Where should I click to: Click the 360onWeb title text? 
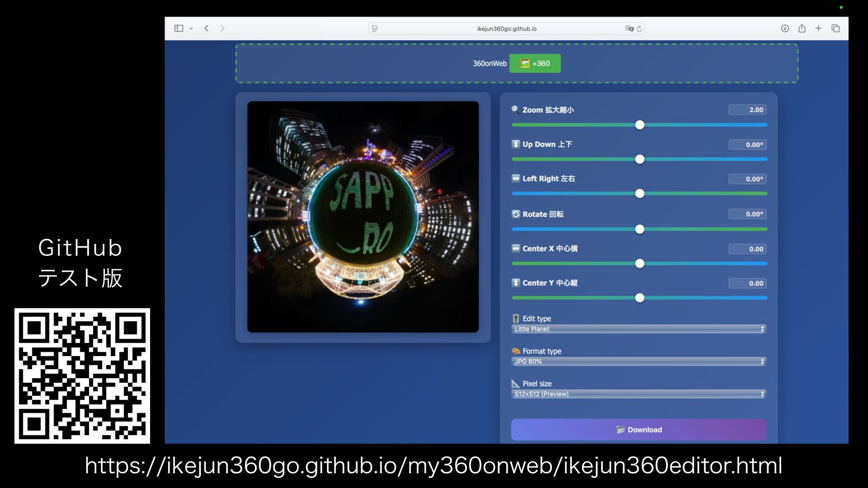click(490, 64)
